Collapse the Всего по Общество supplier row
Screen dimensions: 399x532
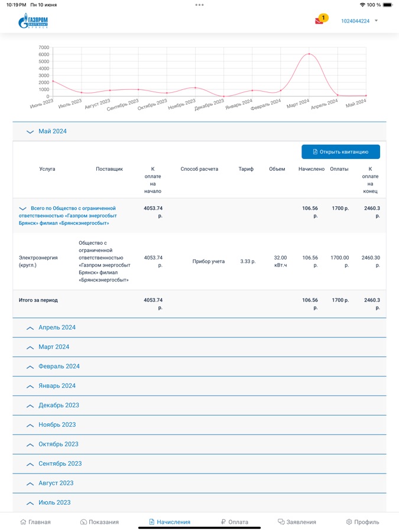[x=67, y=216]
